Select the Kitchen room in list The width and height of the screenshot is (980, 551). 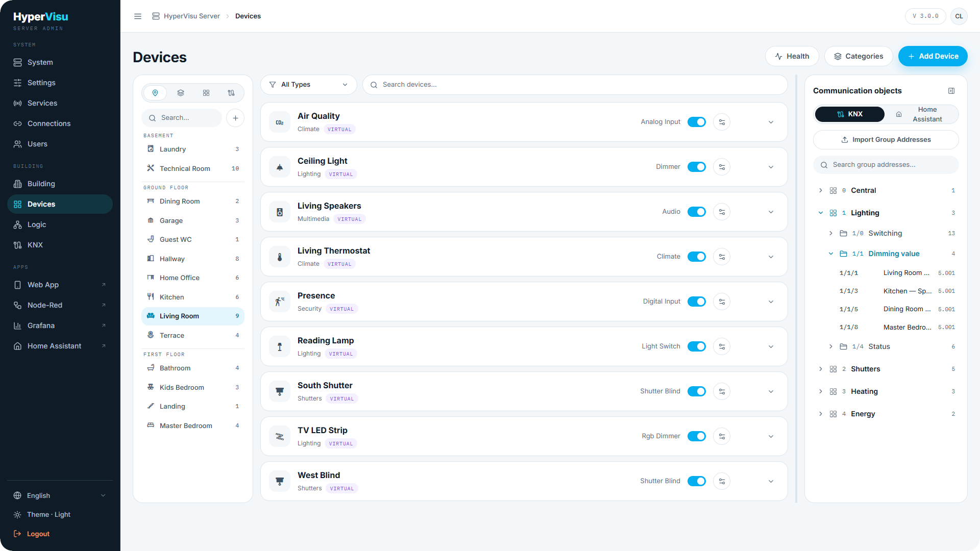pyautogui.click(x=193, y=297)
